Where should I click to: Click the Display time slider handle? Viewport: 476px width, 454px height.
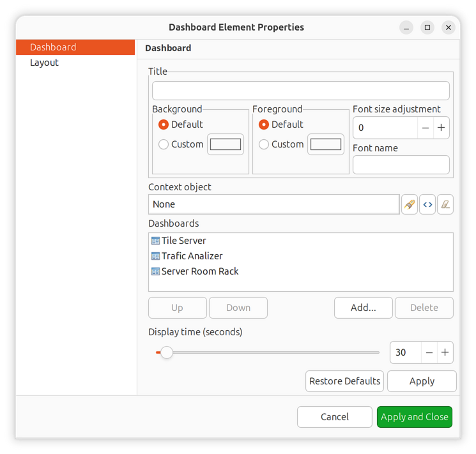point(167,352)
